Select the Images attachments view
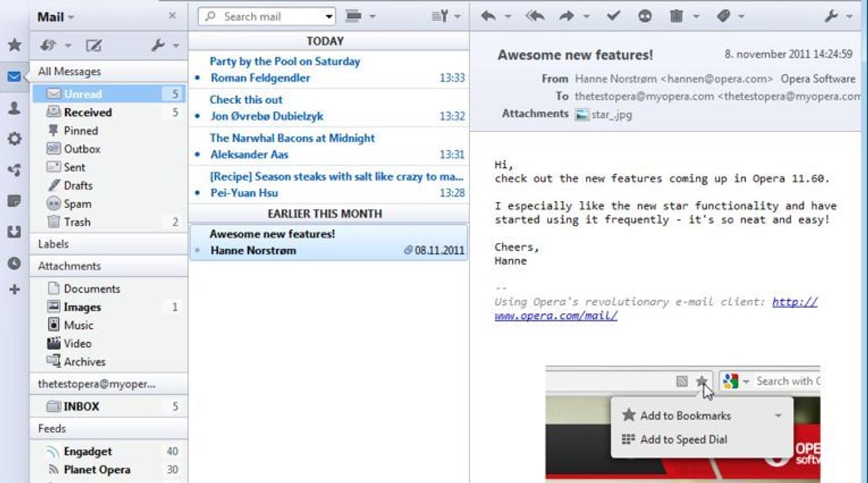 (x=109, y=307)
